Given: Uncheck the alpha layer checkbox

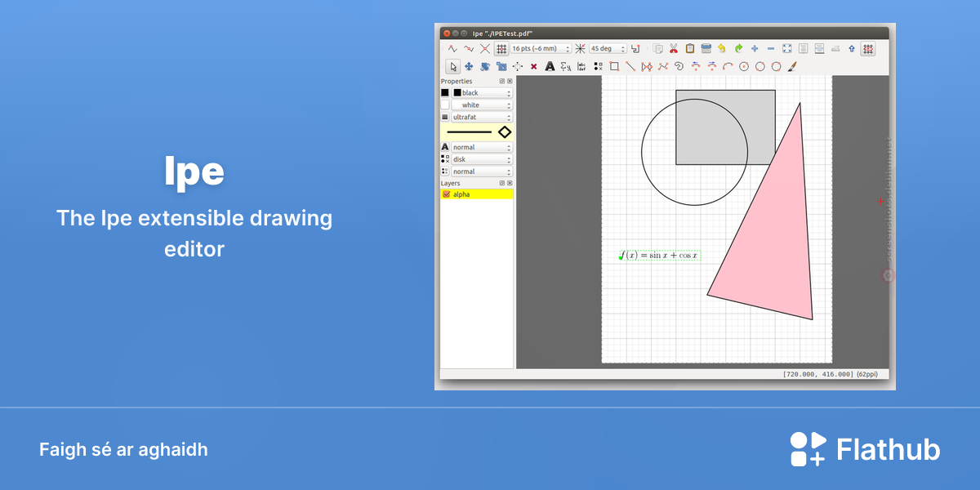Looking at the screenshot, I should coord(446,194).
